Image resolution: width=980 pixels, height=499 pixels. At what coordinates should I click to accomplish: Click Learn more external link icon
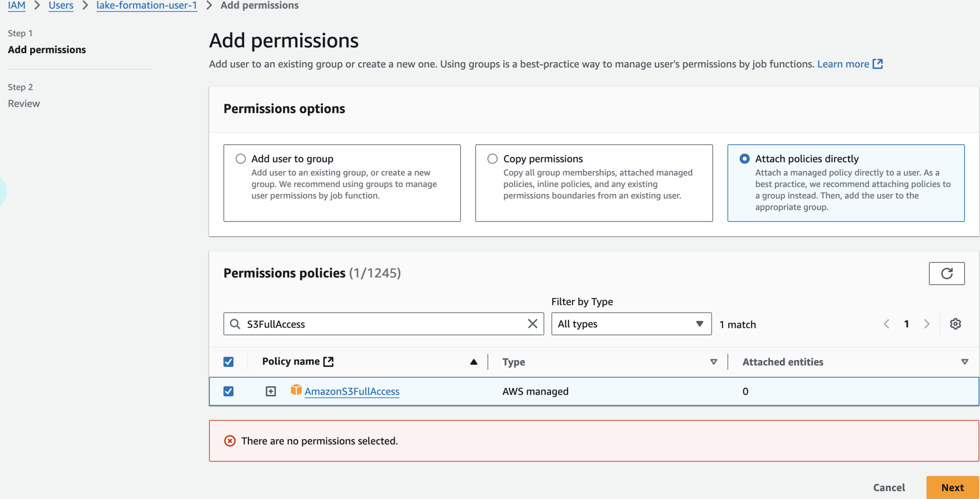coord(878,64)
